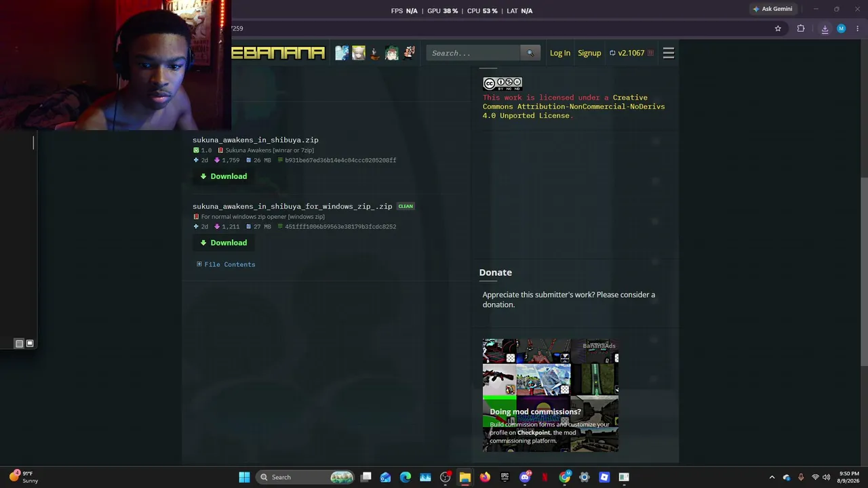Show hidden system tray icons

coord(772,477)
